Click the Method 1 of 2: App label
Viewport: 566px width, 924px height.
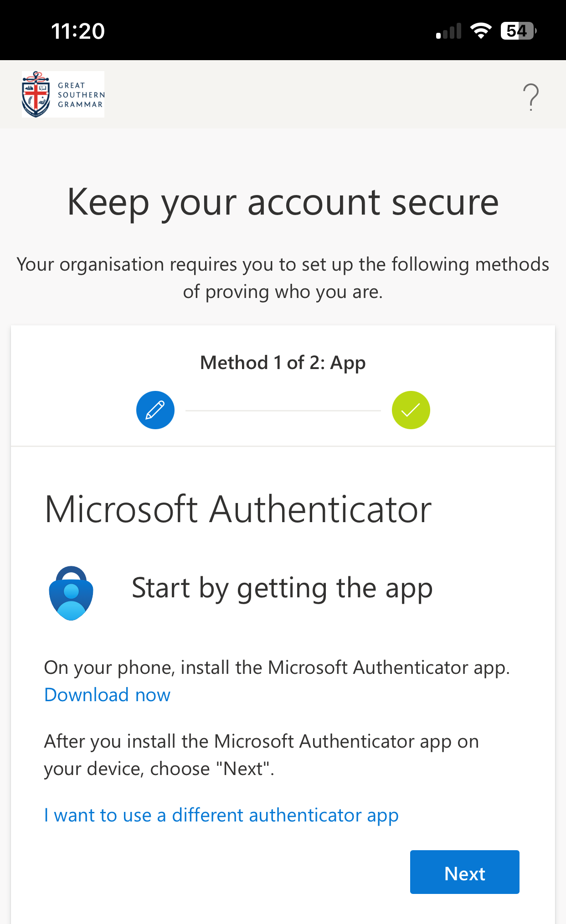283,362
